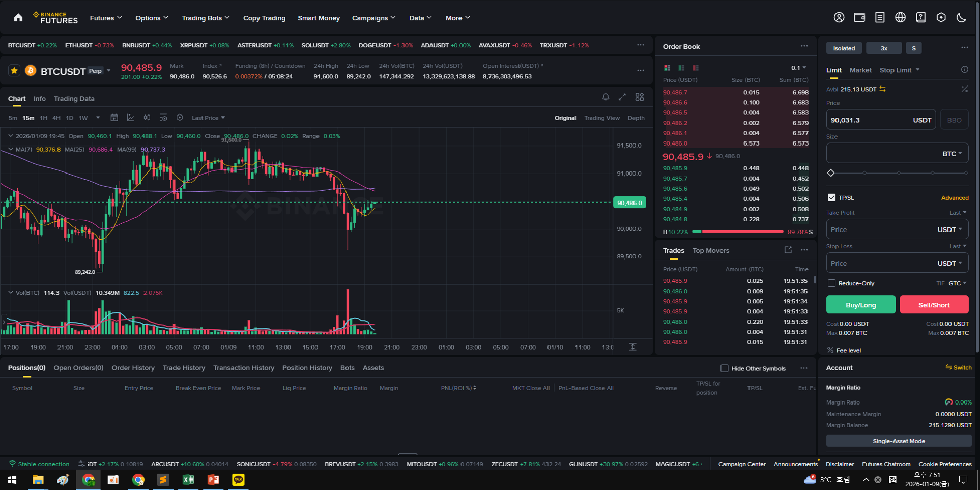
Task: Show bids only order book view
Action: pos(681,68)
